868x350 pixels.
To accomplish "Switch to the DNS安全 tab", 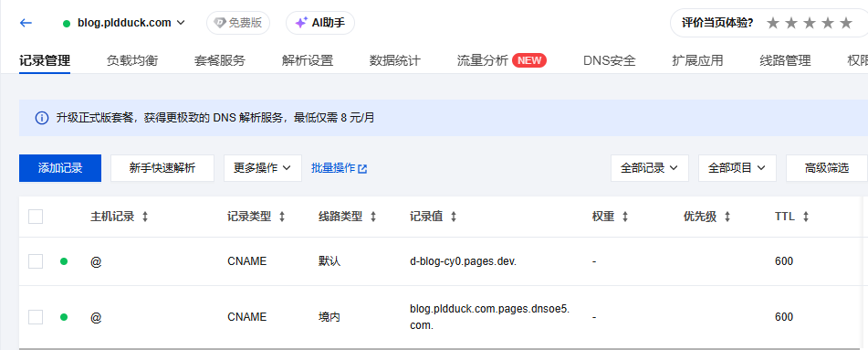I will [610, 60].
